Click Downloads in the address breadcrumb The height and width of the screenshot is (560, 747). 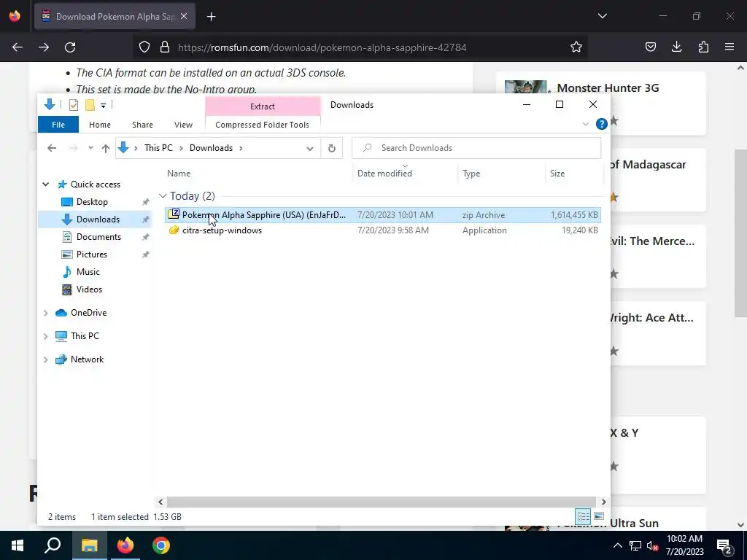[x=211, y=148]
